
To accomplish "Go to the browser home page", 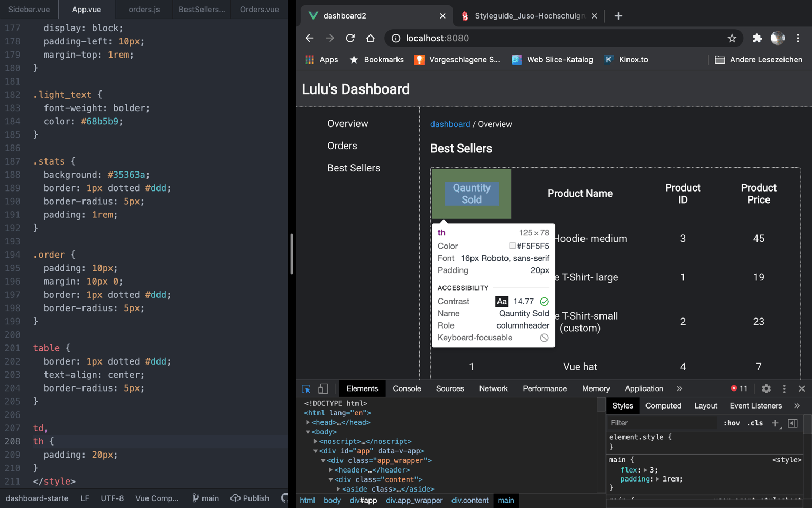I will point(370,38).
